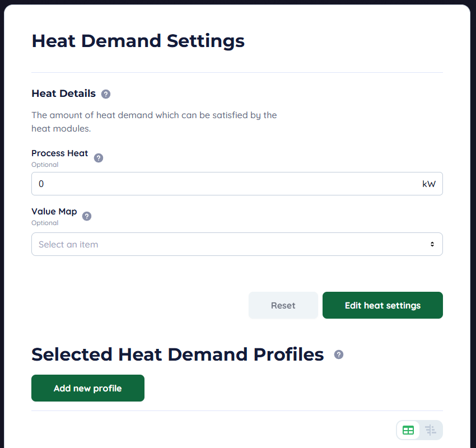476x448 pixels.
Task: Click Optional text under Process Heat
Action: coord(45,165)
